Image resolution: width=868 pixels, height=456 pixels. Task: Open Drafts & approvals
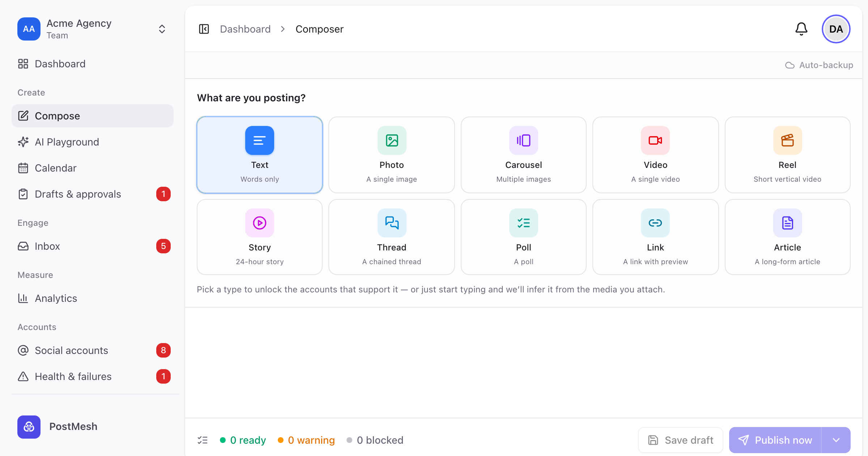[x=93, y=194]
